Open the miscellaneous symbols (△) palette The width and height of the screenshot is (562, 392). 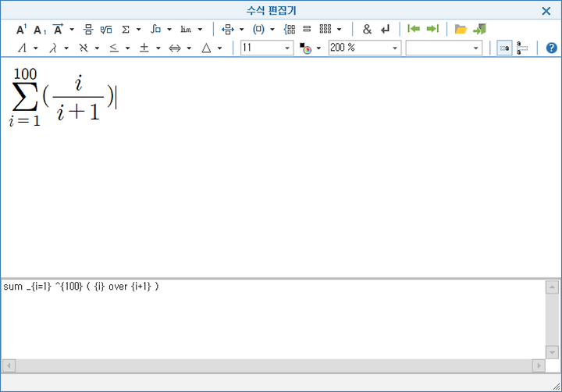click(x=206, y=48)
